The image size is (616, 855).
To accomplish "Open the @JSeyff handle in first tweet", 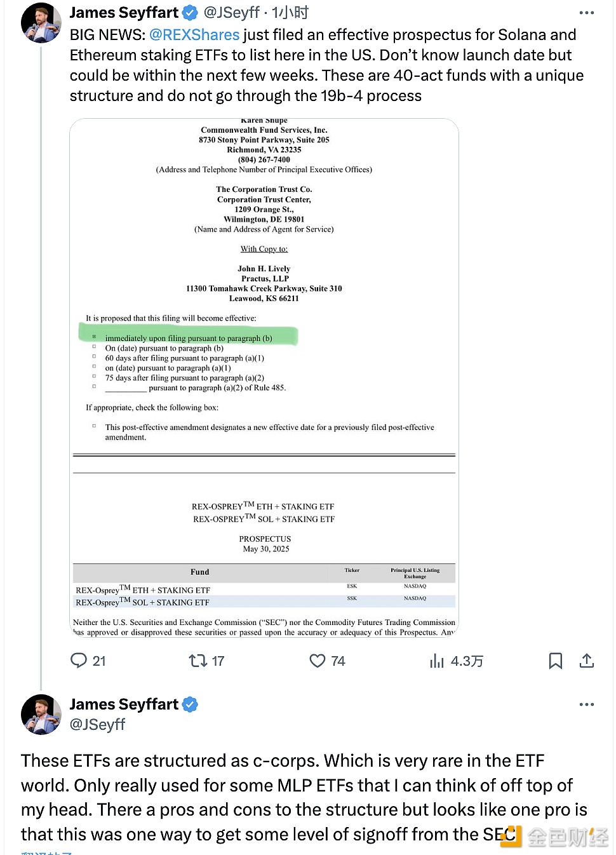I will pyautogui.click(x=232, y=13).
